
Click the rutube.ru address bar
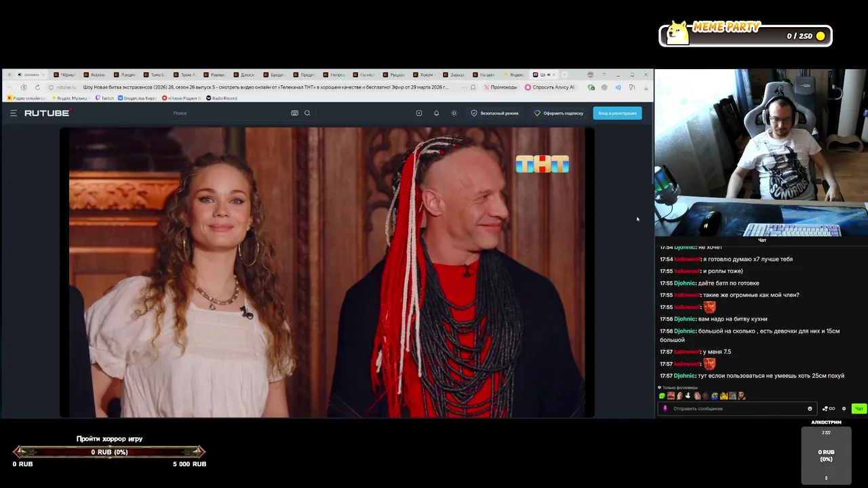tap(66, 87)
